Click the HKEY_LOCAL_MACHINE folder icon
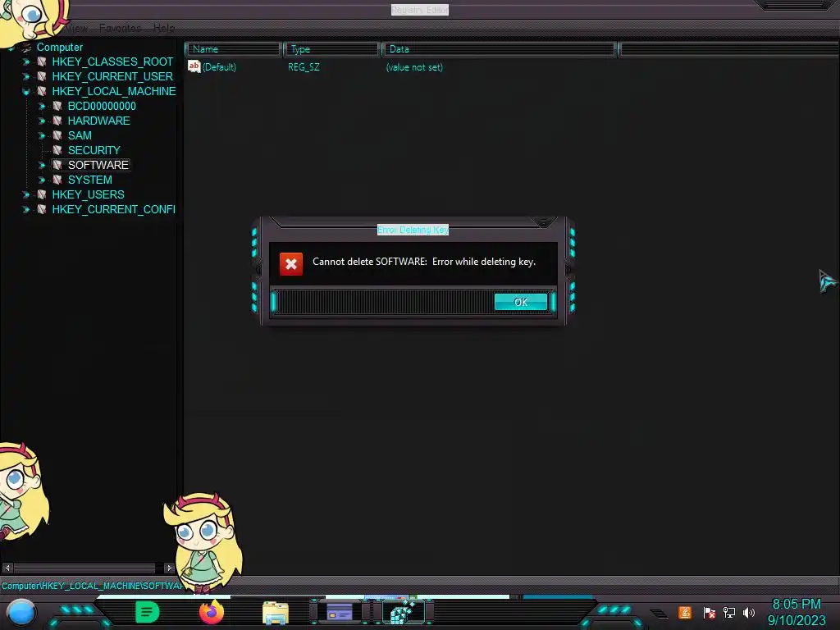Viewport: 840px width, 630px height. click(41, 91)
